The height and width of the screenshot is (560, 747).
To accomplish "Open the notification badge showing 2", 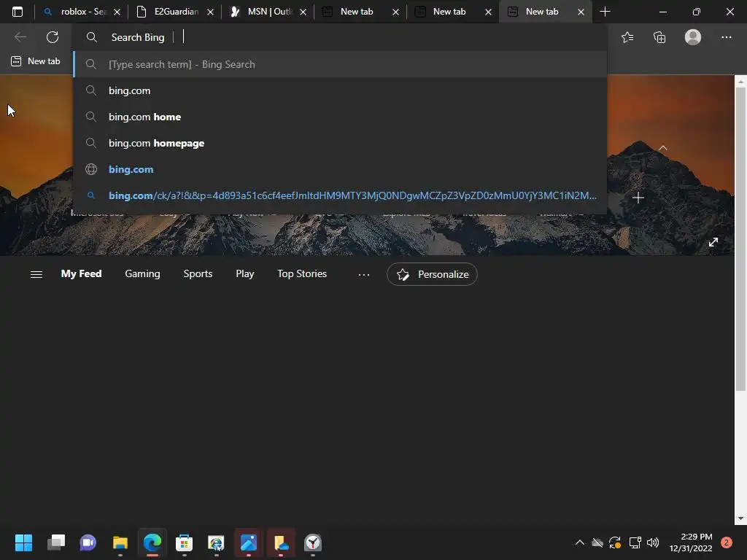I will 726,542.
